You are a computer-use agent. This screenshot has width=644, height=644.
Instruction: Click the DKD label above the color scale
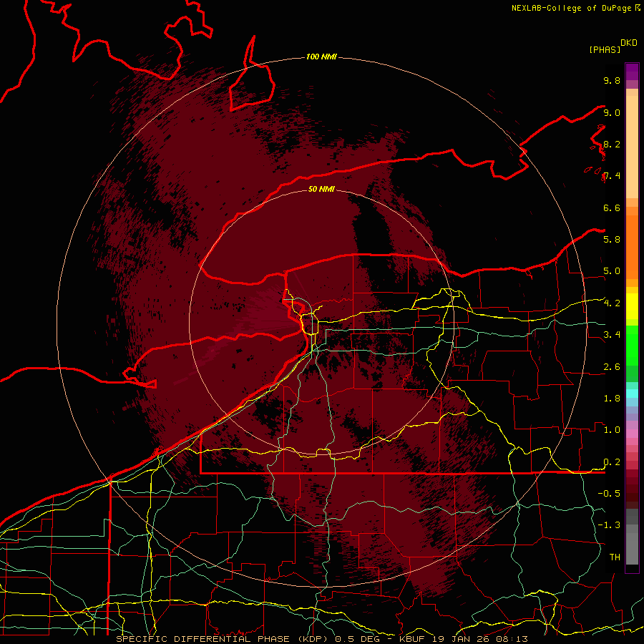628,43
